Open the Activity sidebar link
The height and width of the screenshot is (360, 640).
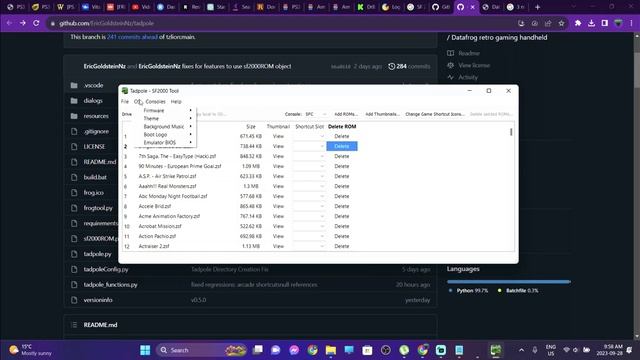(x=468, y=77)
